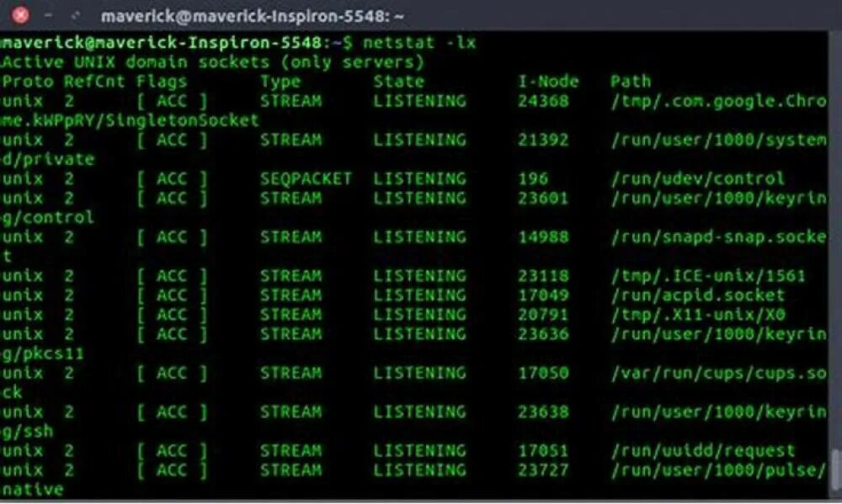
Task: Click I-Node value 23601
Action: tap(543, 198)
